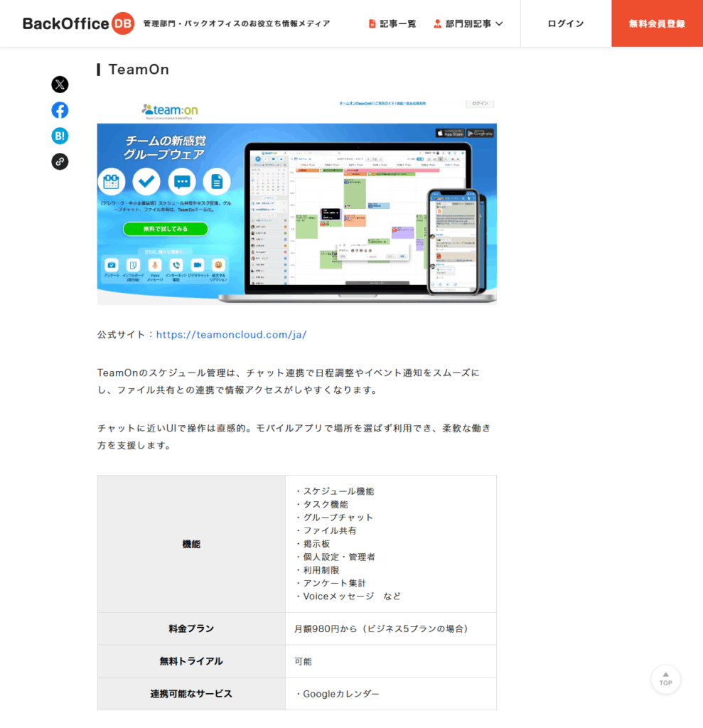The height and width of the screenshot is (728, 703).
Task: Click the App Store badge in banner
Action: point(450,133)
